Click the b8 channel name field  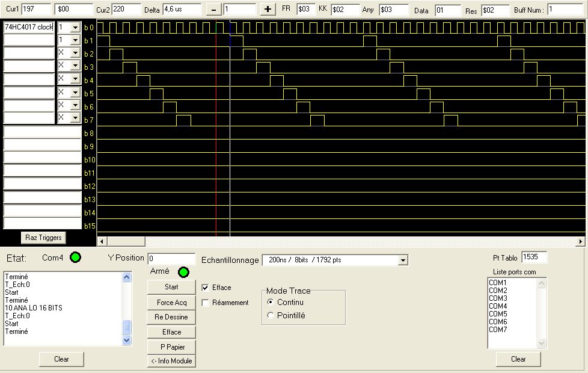42,132
